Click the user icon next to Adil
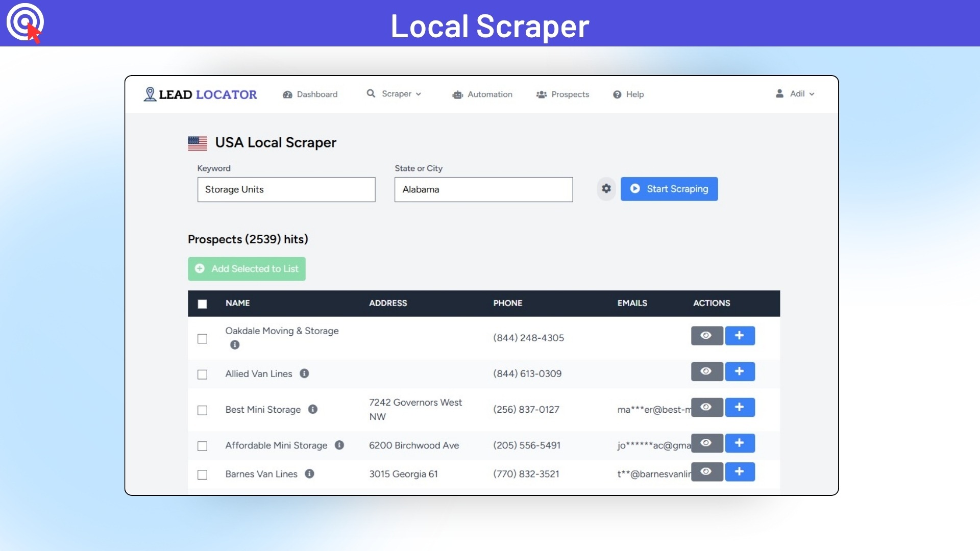Image resolution: width=980 pixels, height=551 pixels. [779, 93]
